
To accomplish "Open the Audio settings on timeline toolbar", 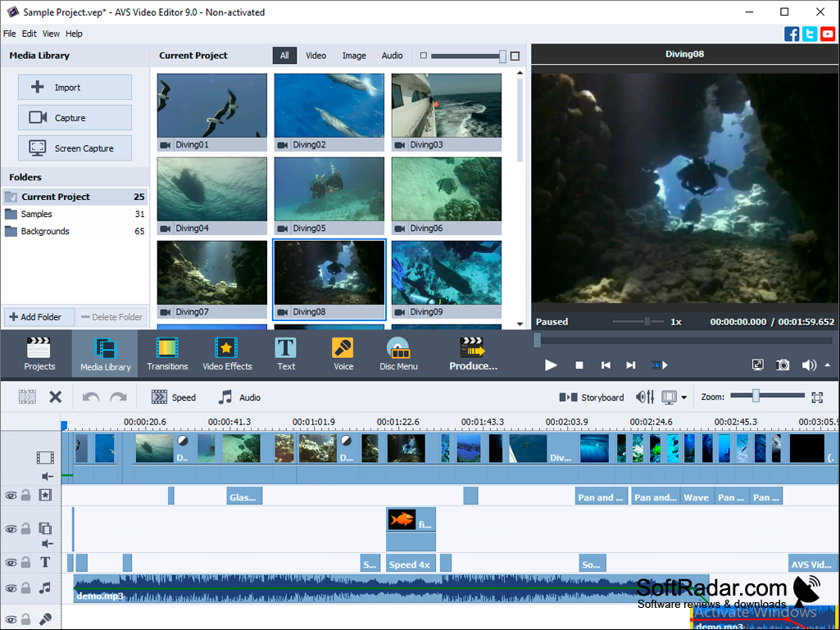I will (239, 397).
